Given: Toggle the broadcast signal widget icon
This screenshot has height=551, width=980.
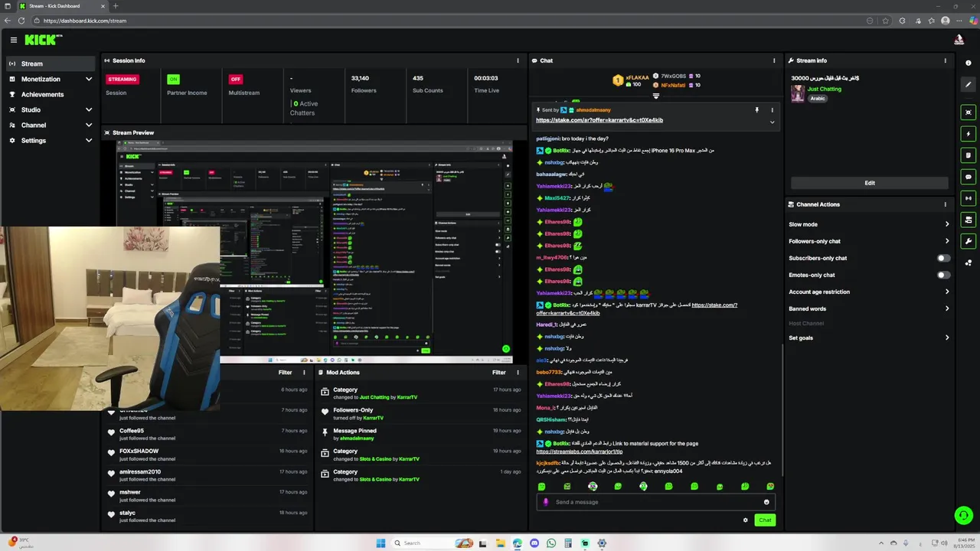Looking at the screenshot, I should tap(969, 198).
